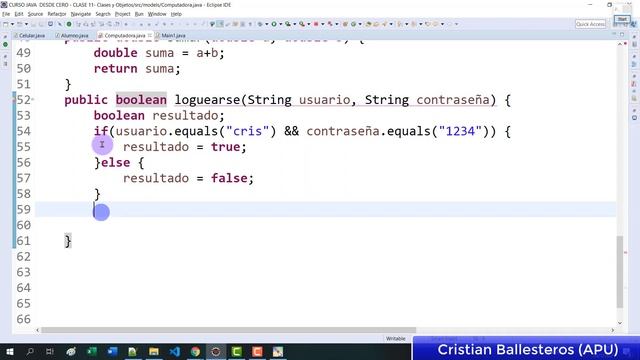Click the New file toolbar icon
The image size is (640, 360).
(5, 24)
